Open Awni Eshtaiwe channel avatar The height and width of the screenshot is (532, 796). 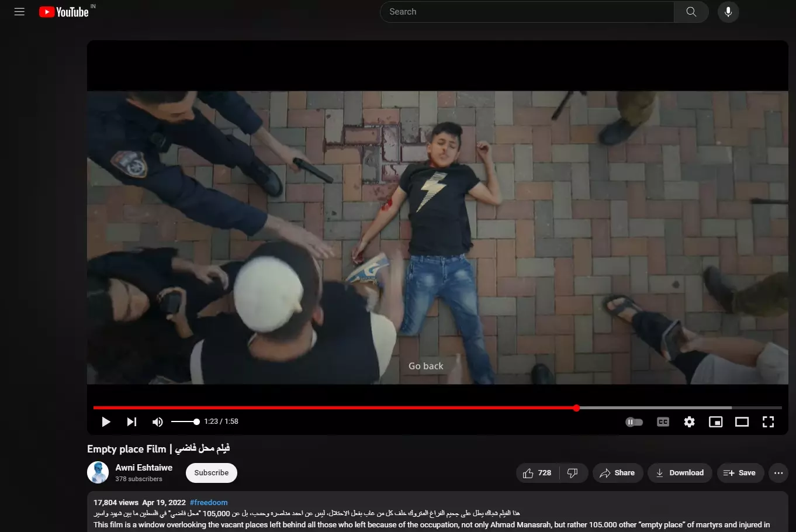tap(98, 472)
